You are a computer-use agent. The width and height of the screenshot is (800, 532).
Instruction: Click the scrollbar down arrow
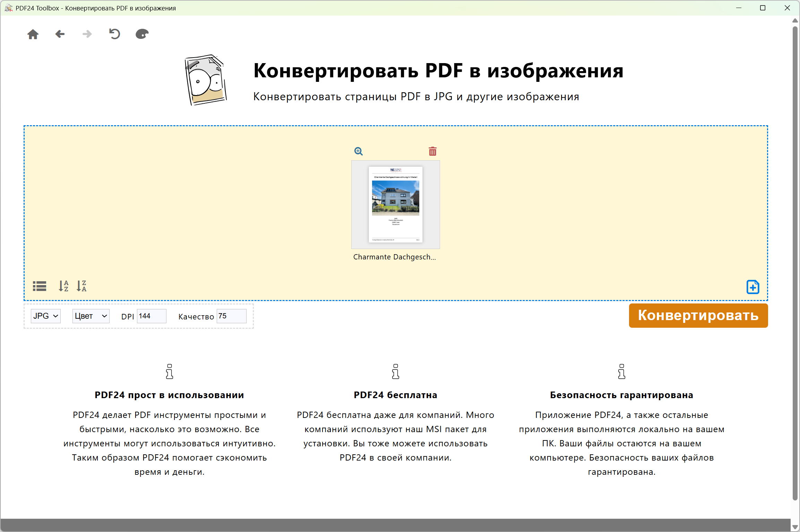click(795, 527)
